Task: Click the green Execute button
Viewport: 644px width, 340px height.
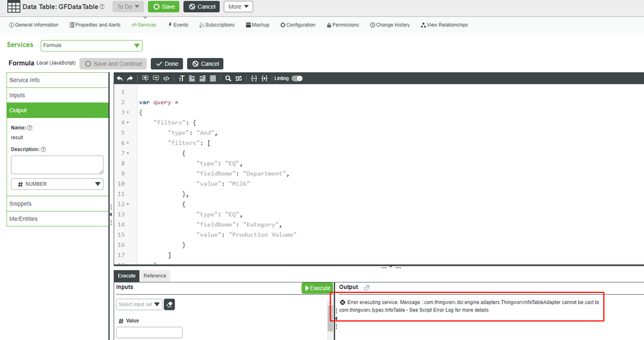Action: tap(317, 288)
